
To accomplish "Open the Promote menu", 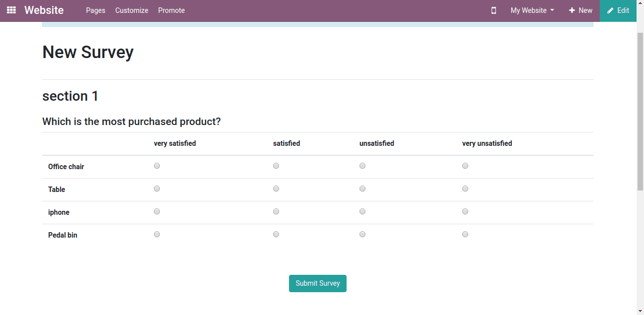I will (171, 10).
